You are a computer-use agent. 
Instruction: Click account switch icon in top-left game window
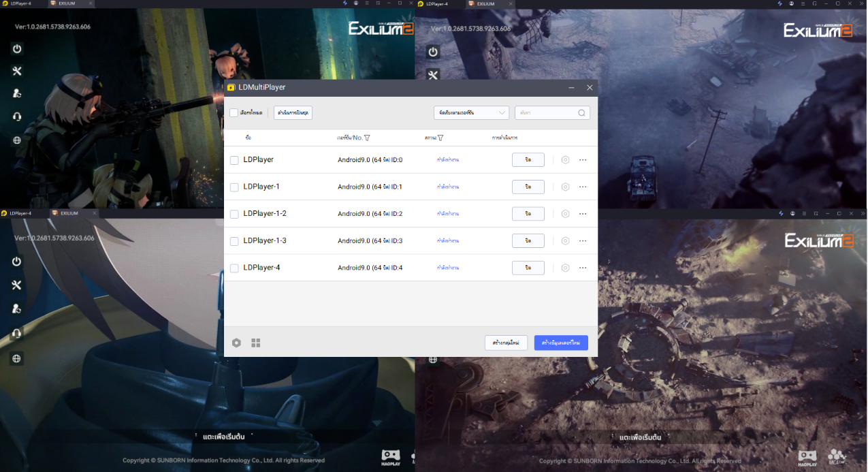17,94
